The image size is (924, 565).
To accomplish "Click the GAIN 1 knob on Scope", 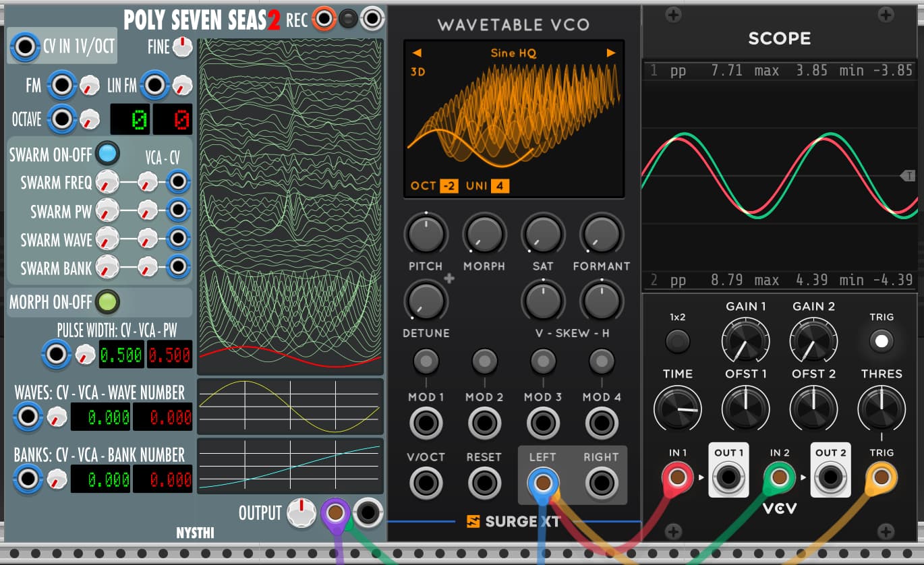I will click(x=745, y=340).
